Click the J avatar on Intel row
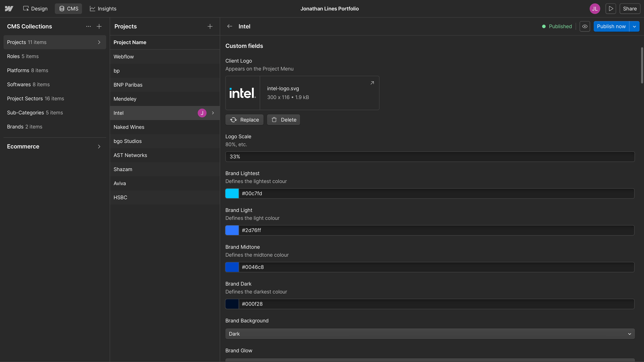 click(202, 113)
